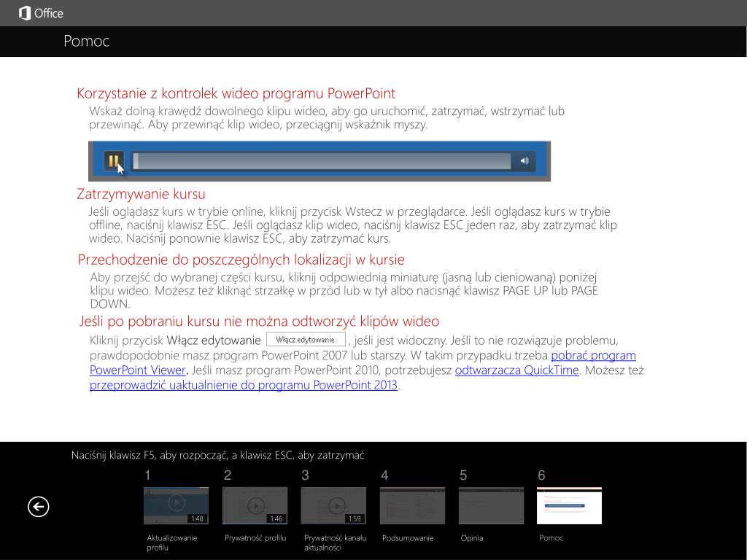This screenshot has height=560, width=747.
Task: Open thumbnail 5 Opinia
Action: [x=491, y=506]
